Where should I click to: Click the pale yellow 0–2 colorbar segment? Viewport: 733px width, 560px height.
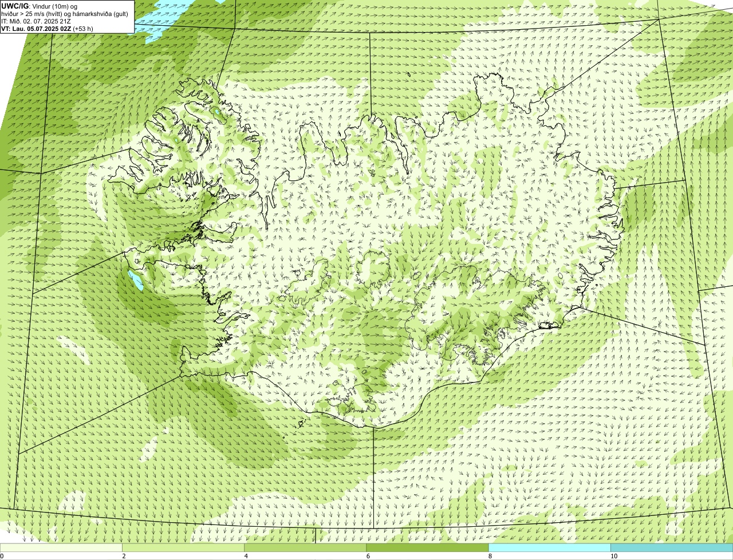click(x=61, y=547)
